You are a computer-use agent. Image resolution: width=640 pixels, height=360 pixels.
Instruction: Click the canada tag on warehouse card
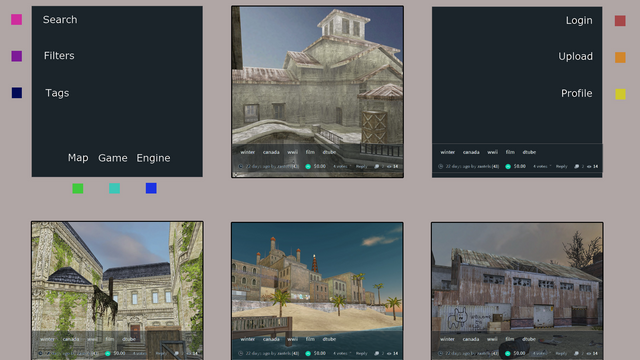tap(471, 339)
